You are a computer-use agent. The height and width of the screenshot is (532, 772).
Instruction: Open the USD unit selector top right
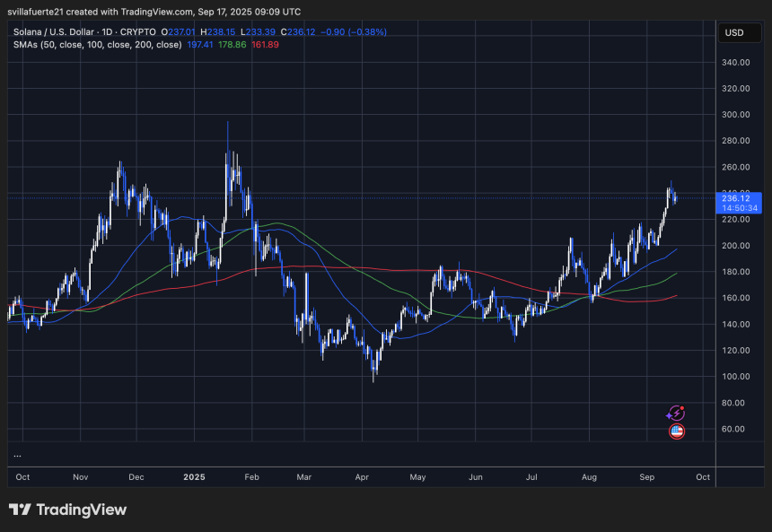point(739,32)
